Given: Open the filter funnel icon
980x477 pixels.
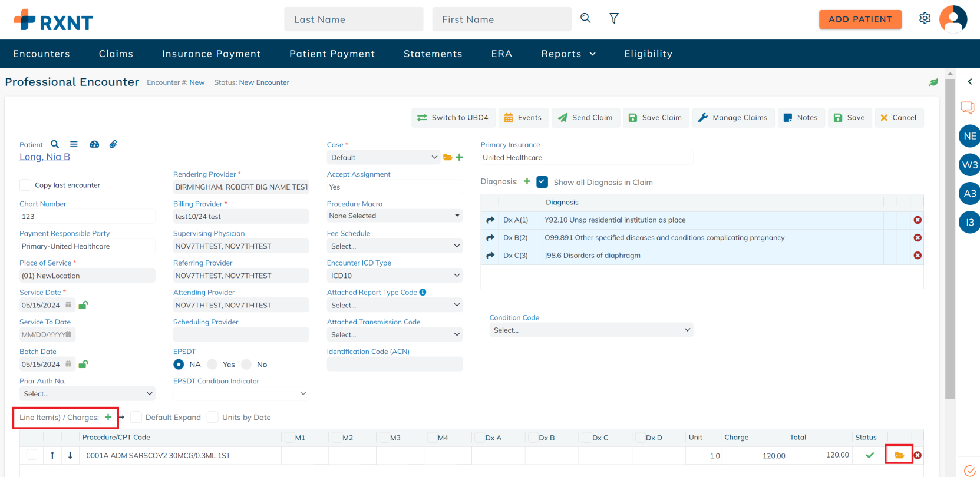Looking at the screenshot, I should (613, 19).
